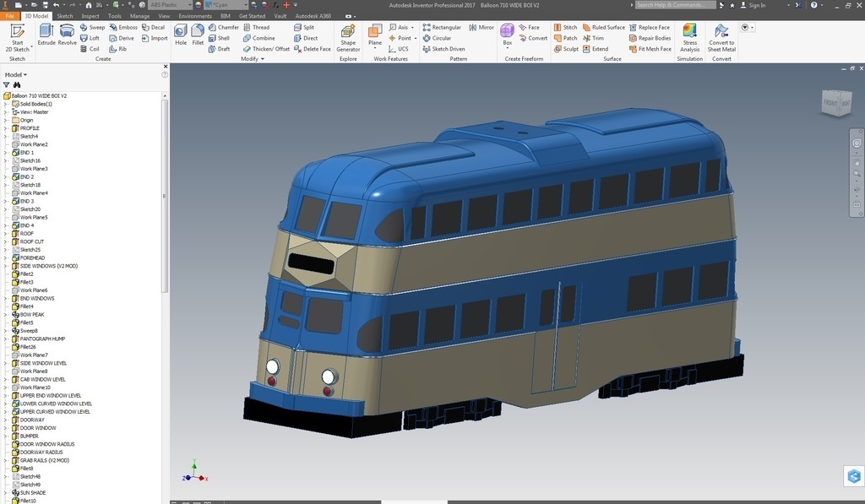This screenshot has height=504, width=865.
Task: Click the binoculars find icon in browser
Action: (x=17, y=85)
